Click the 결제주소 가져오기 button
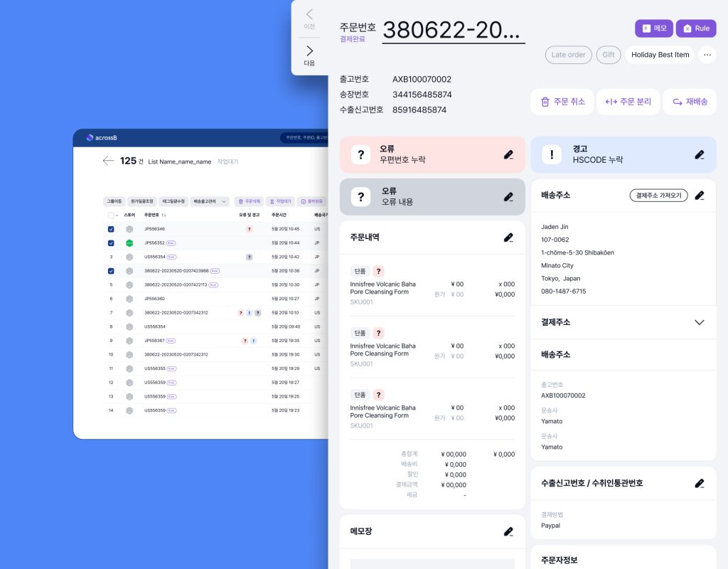 click(x=658, y=196)
